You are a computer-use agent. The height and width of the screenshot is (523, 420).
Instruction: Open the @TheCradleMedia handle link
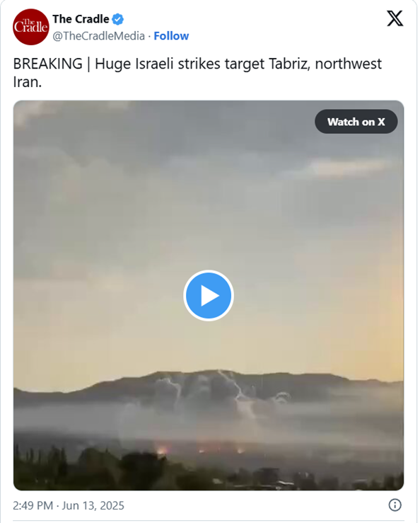99,35
